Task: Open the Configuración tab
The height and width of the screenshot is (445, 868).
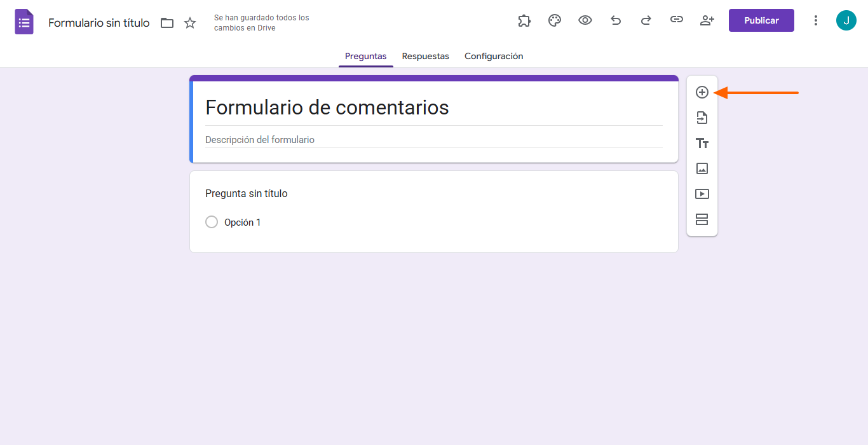Action: coord(494,56)
